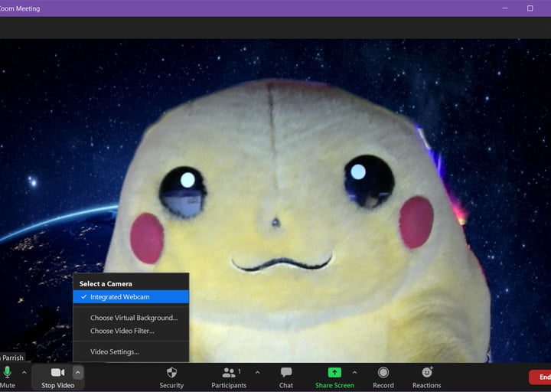Collapse the video options arrow beside Stop Video
This screenshot has height=392, width=551.
(x=77, y=373)
